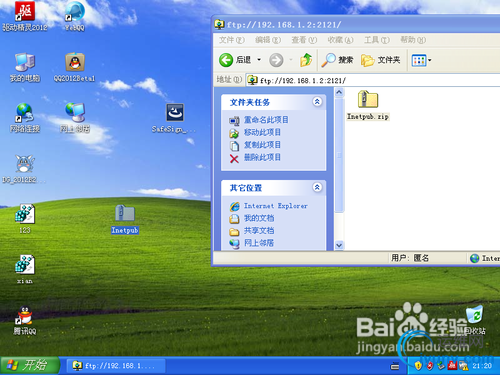Viewport: 500px width, 375px height.
Task: Click the taskbar clock showing 21:20
Action: tap(482, 366)
